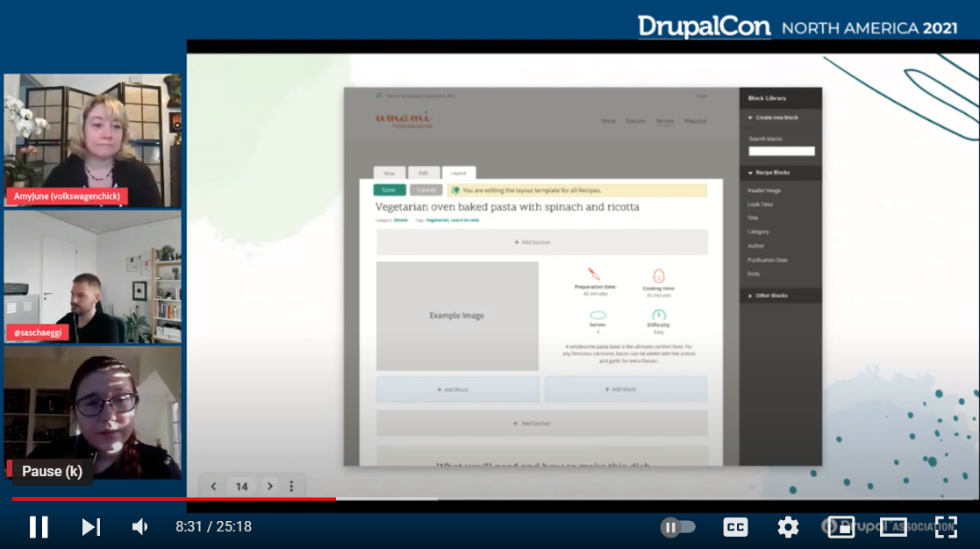Open the Features navigation item

635,120
